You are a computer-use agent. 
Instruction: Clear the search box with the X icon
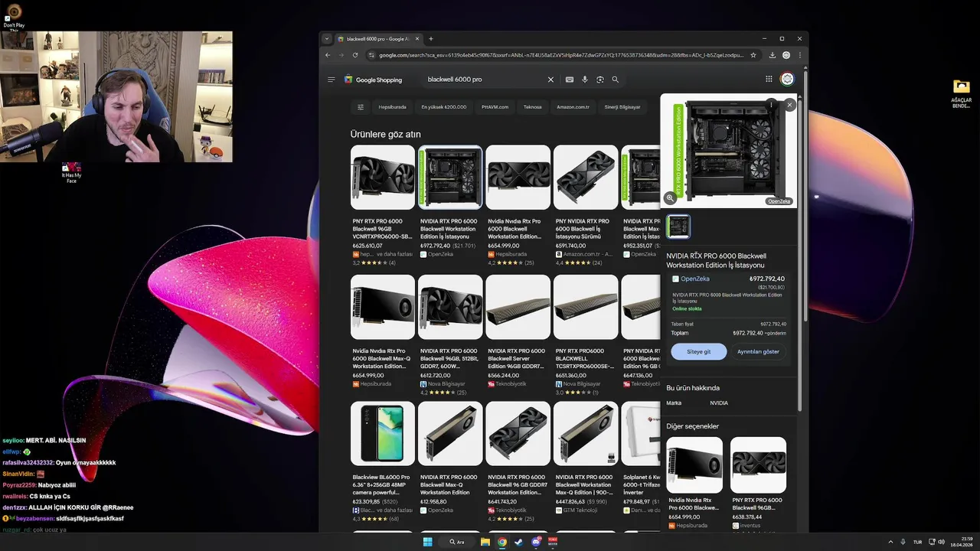pos(550,80)
